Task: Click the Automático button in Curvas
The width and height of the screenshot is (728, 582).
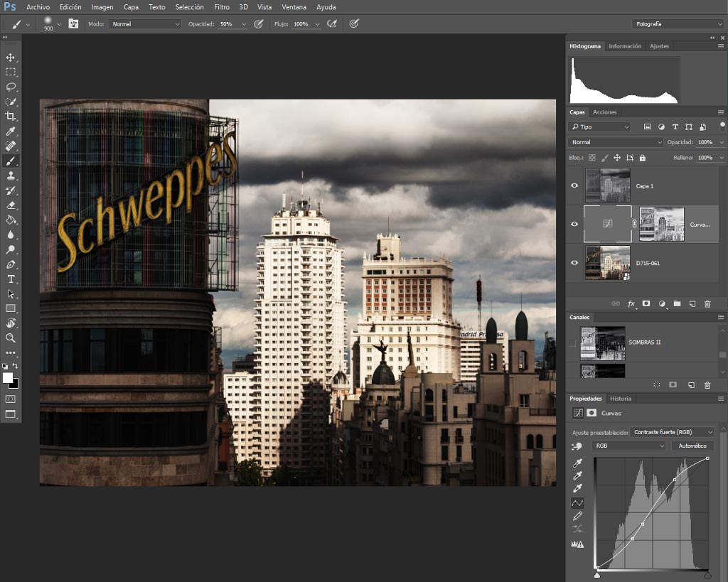Action: (x=692, y=446)
